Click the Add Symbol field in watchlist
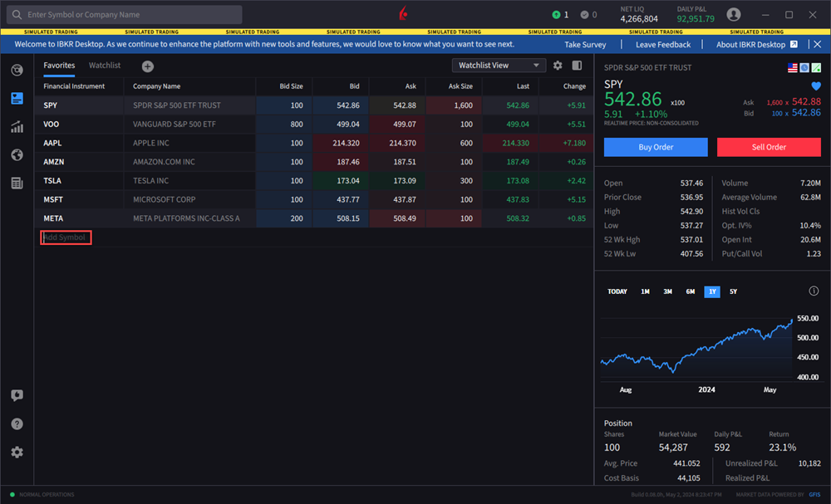This screenshot has height=504, width=831. click(x=66, y=237)
